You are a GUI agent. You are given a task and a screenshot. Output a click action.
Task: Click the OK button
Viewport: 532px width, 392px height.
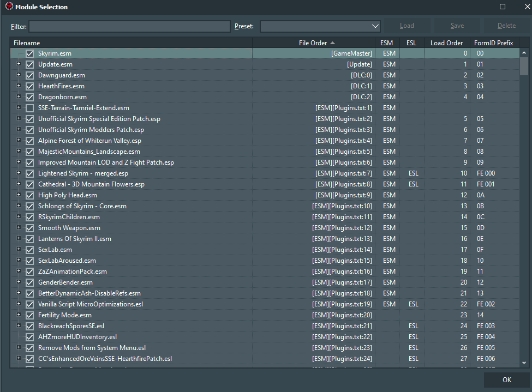506,380
